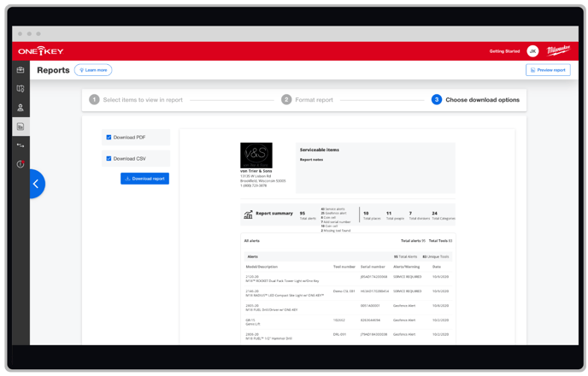Open the Places map sidebar icon
588x376 pixels.
click(x=21, y=89)
